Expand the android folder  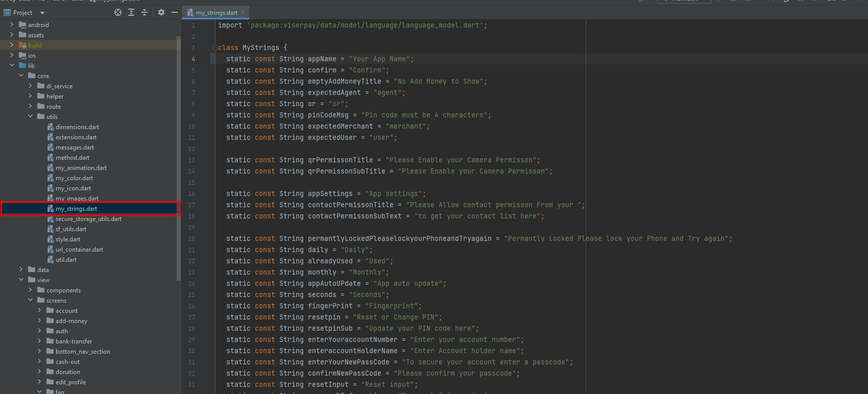(12, 24)
